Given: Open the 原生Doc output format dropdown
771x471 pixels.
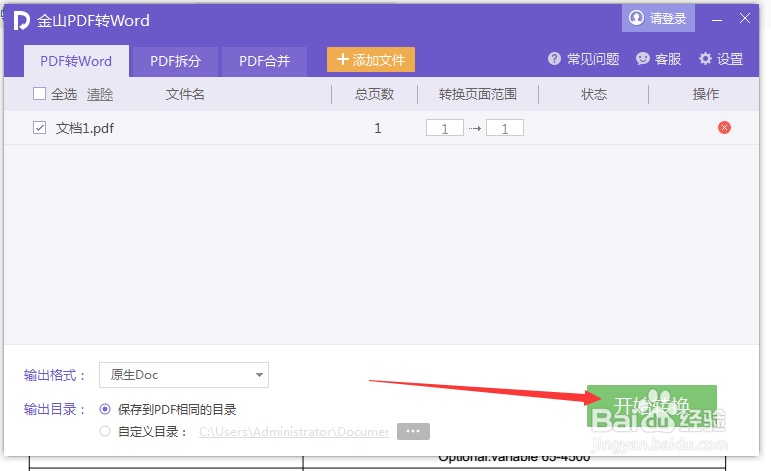Looking at the screenshot, I should [184, 375].
